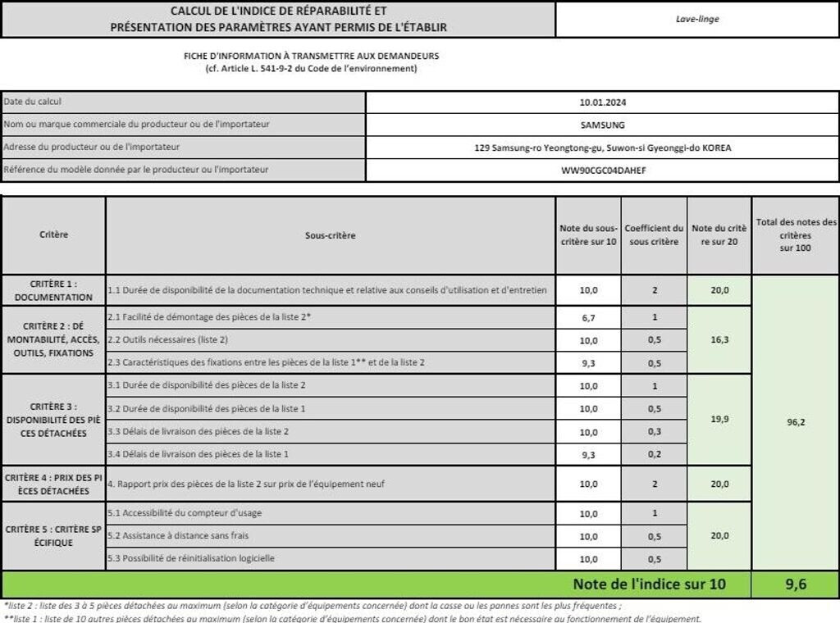Select the producer address cell with Suwon-si

(x=602, y=148)
